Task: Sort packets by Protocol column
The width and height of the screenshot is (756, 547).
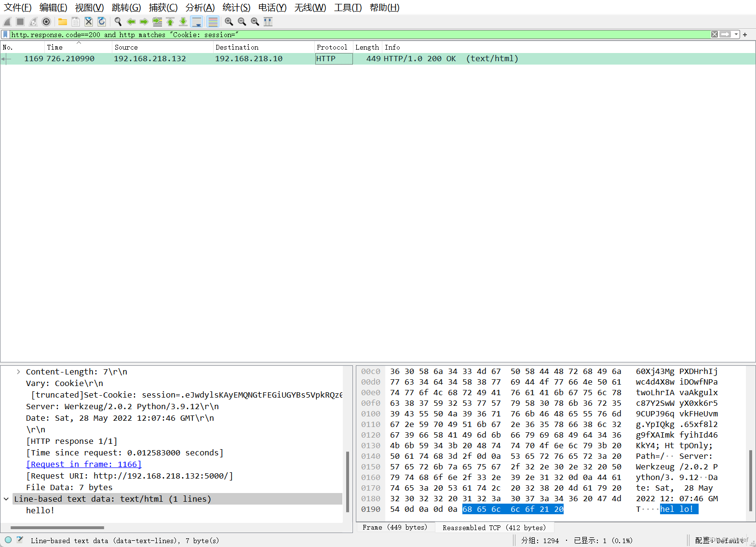Action: click(x=334, y=47)
